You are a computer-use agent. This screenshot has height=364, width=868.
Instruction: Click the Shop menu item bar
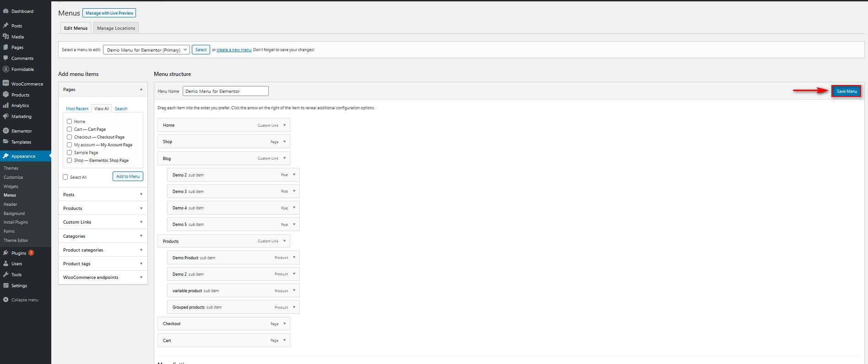224,142
